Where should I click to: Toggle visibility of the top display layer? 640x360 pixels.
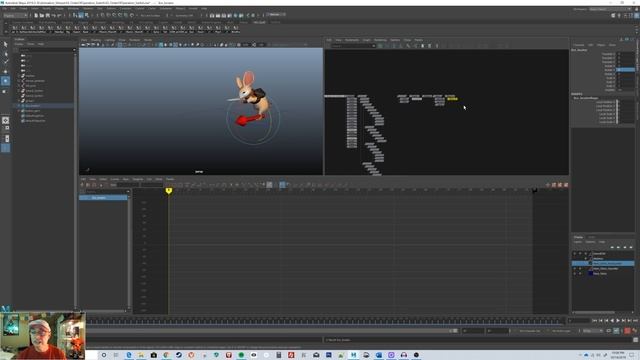(x=575, y=253)
